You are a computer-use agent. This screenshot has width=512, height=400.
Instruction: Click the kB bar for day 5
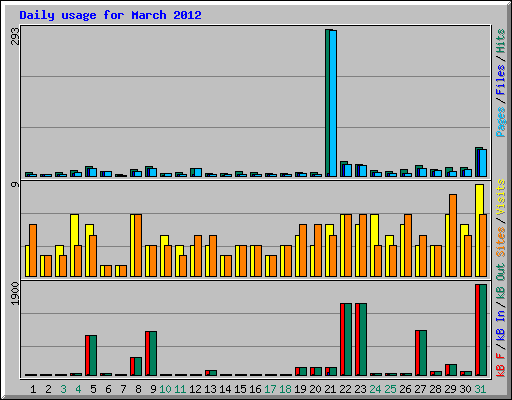[91, 355]
